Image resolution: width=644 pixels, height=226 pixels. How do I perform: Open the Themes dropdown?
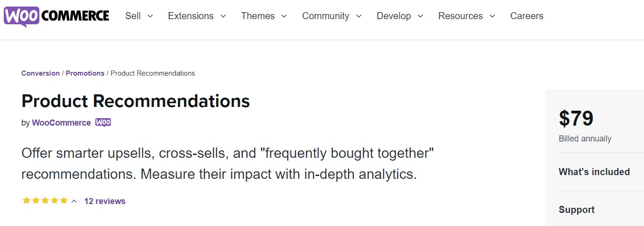264,16
